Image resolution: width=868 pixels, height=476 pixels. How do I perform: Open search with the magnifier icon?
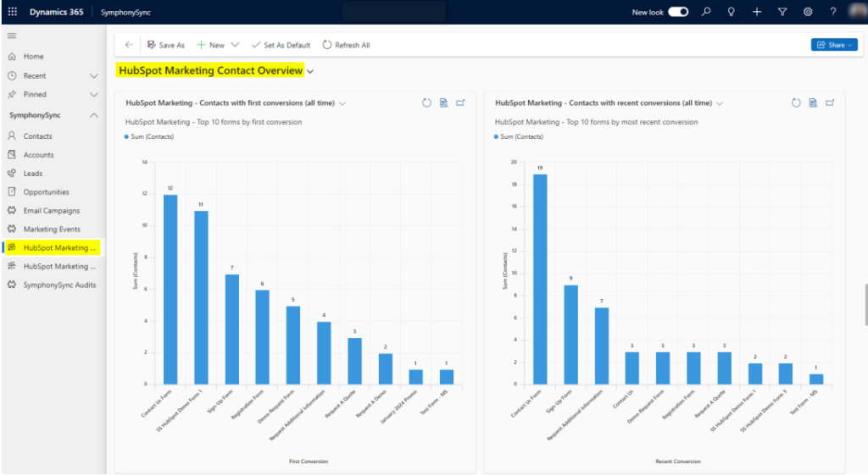coord(706,12)
